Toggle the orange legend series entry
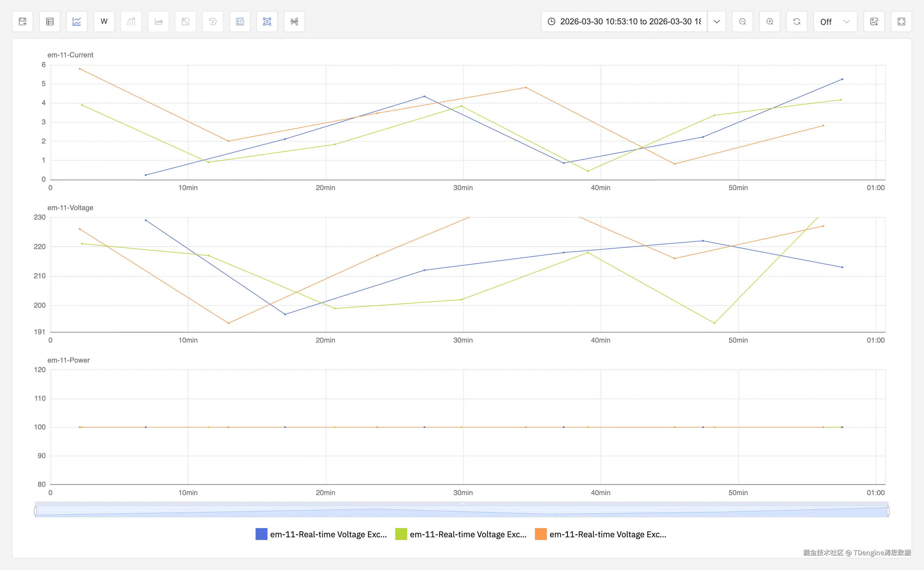Image resolution: width=924 pixels, height=570 pixels. pyautogui.click(x=600, y=534)
